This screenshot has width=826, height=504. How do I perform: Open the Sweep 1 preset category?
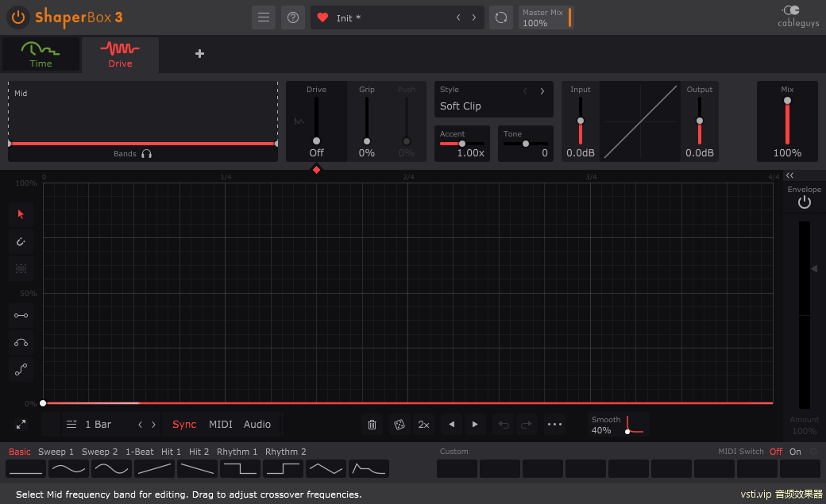point(56,452)
